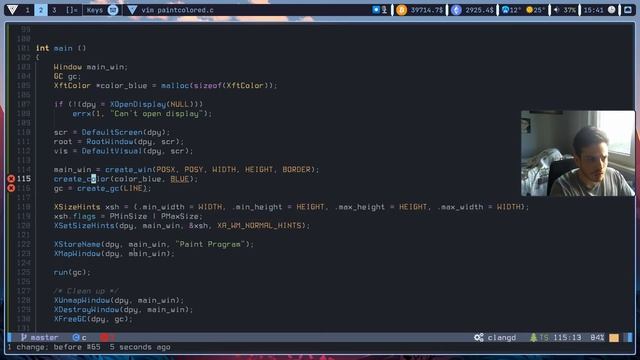Click the clangd LSP gears icon

[x=479, y=338]
